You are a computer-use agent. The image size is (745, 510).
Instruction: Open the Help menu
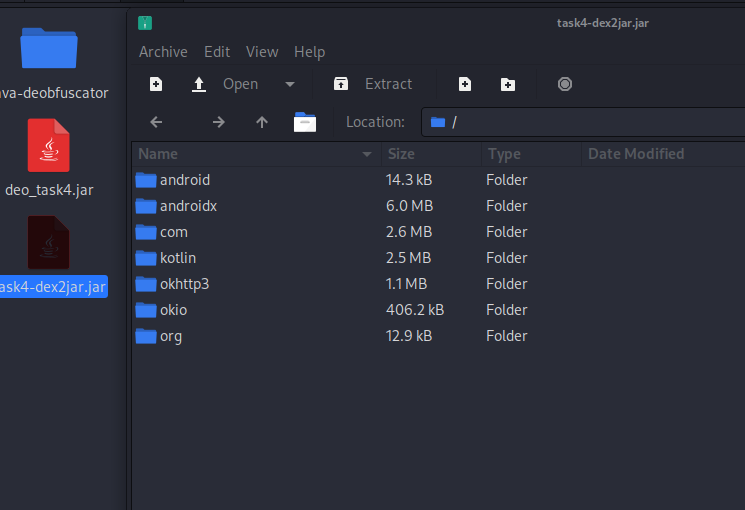pos(309,52)
